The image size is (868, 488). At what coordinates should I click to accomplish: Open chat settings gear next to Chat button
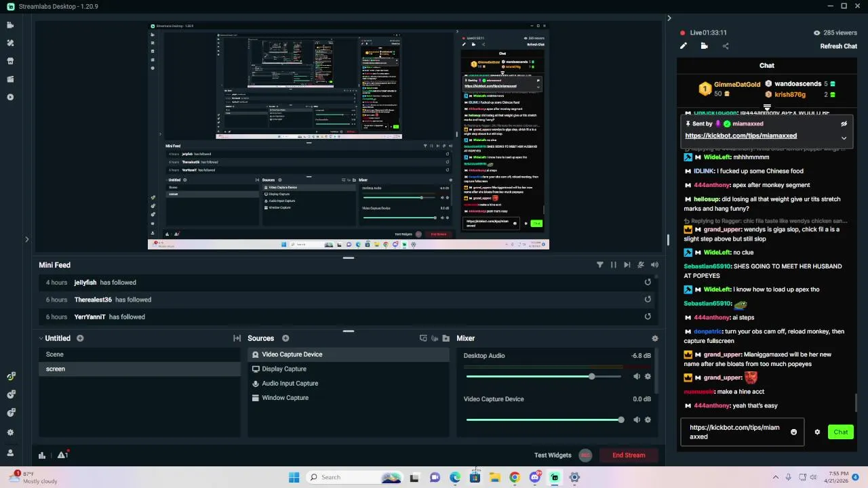[x=817, y=432]
